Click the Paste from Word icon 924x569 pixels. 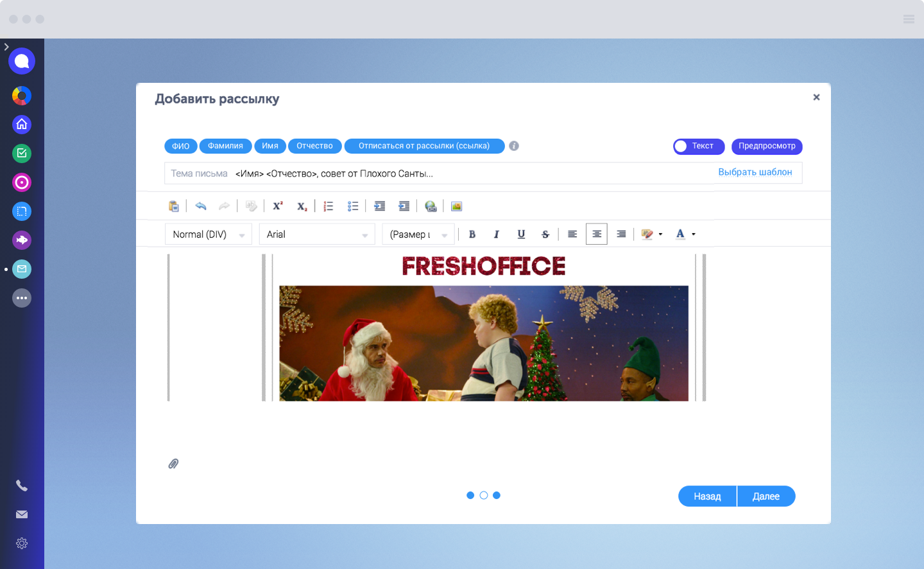coord(174,206)
